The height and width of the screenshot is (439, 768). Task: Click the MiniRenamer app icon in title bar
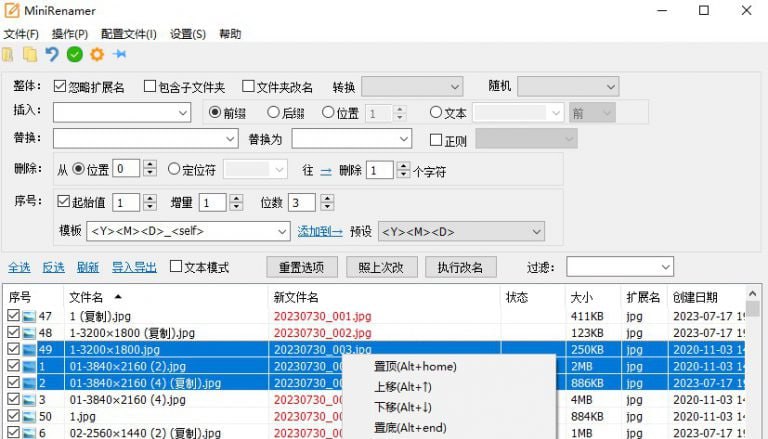point(12,10)
